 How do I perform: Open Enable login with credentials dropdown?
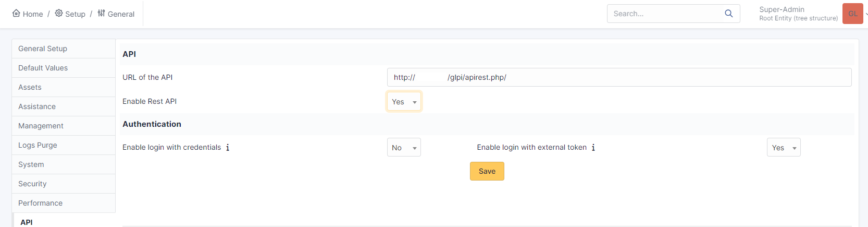click(x=404, y=148)
